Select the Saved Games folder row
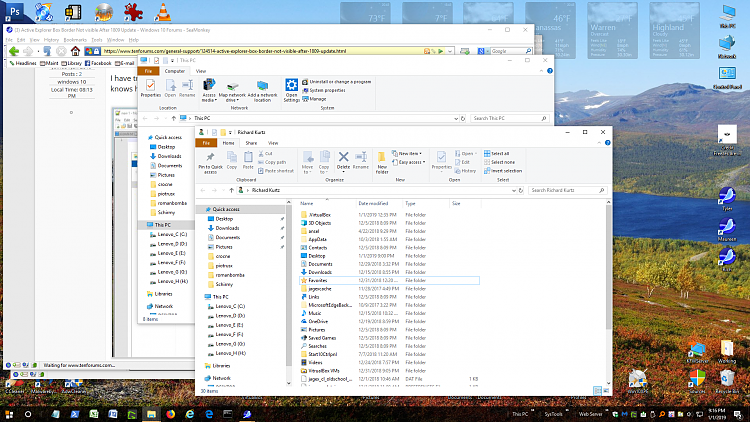 [x=389, y=338]
